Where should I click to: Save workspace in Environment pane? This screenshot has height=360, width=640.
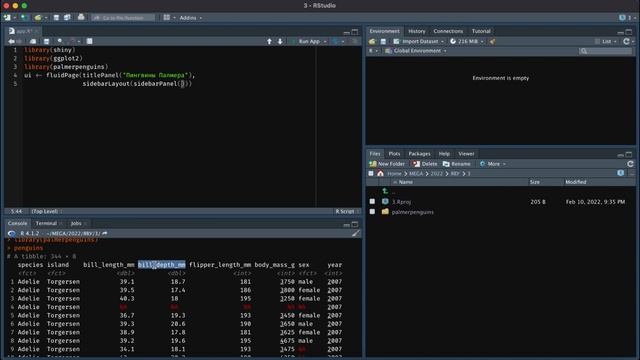pos(383,41)
